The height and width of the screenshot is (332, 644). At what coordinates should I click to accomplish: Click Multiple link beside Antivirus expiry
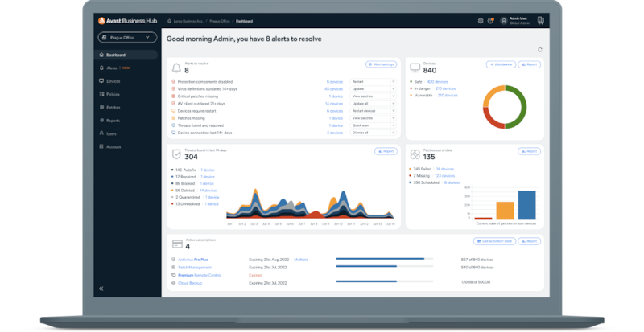coord(301,260)
